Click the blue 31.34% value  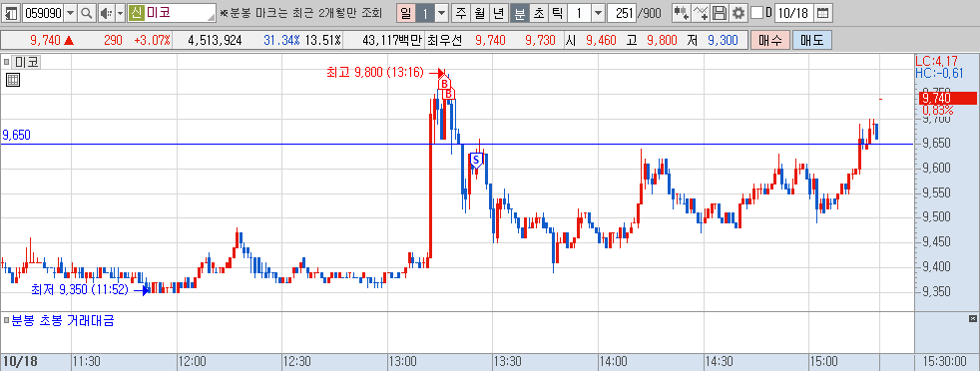point(281,41)
